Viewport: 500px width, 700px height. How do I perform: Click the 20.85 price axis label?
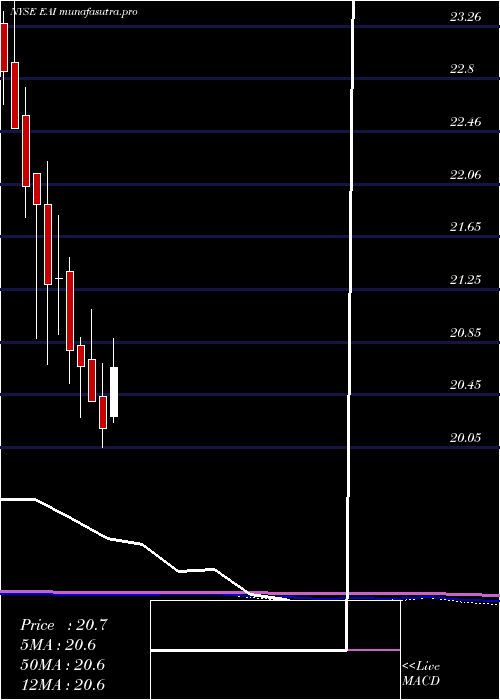click(466, 333)
